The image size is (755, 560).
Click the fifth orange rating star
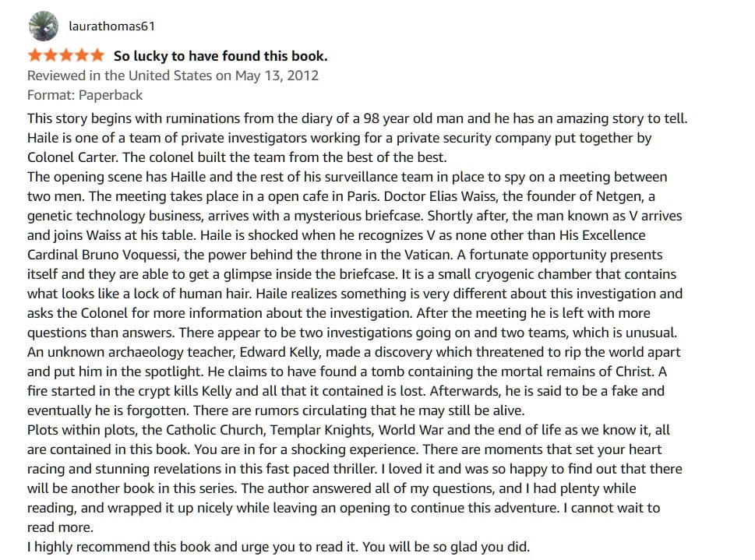tap(97, 55)
